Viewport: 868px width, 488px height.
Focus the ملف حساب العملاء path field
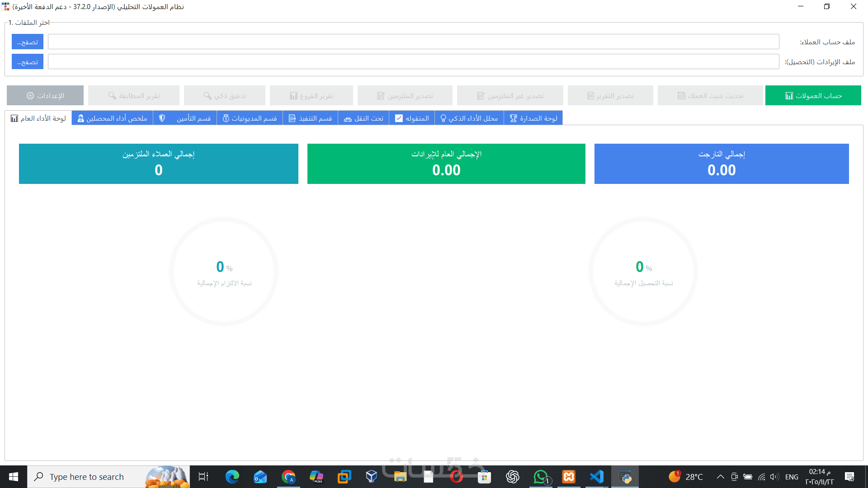pos(413,42)
